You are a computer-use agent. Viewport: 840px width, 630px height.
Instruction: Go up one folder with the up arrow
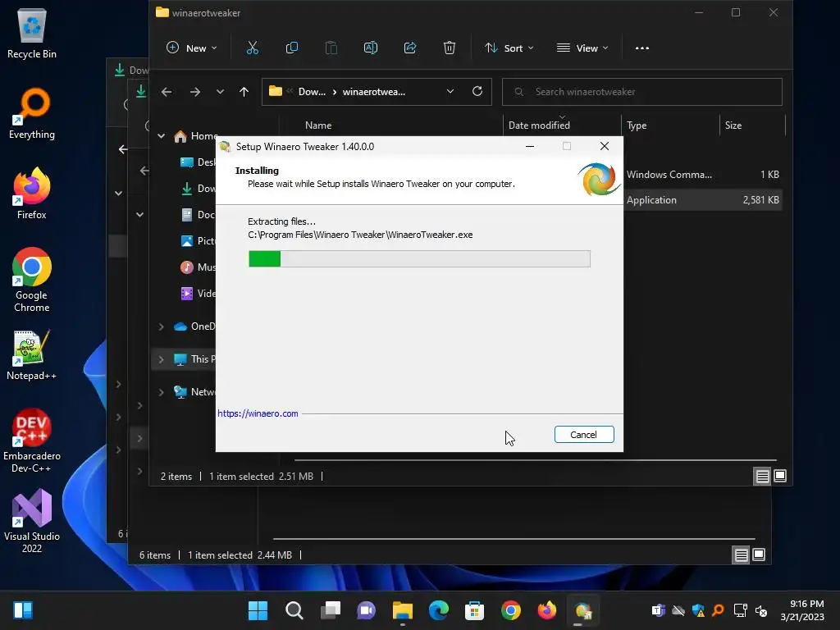(244, 92)
